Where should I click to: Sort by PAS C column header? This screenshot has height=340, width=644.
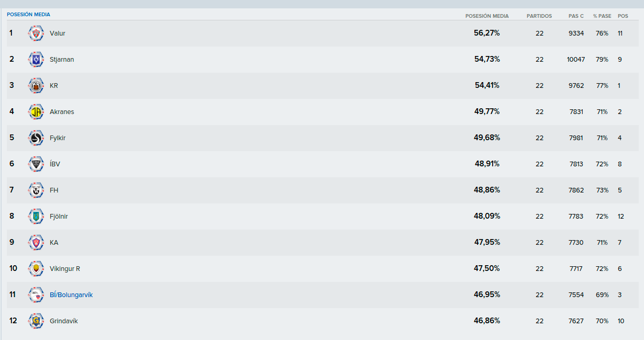[576, 16]
